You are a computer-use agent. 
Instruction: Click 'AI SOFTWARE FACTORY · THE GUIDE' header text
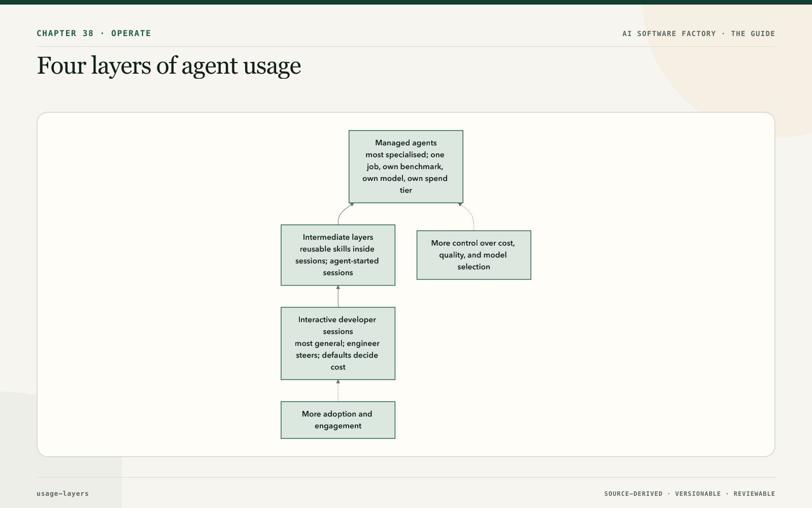[x=699, y=34]
